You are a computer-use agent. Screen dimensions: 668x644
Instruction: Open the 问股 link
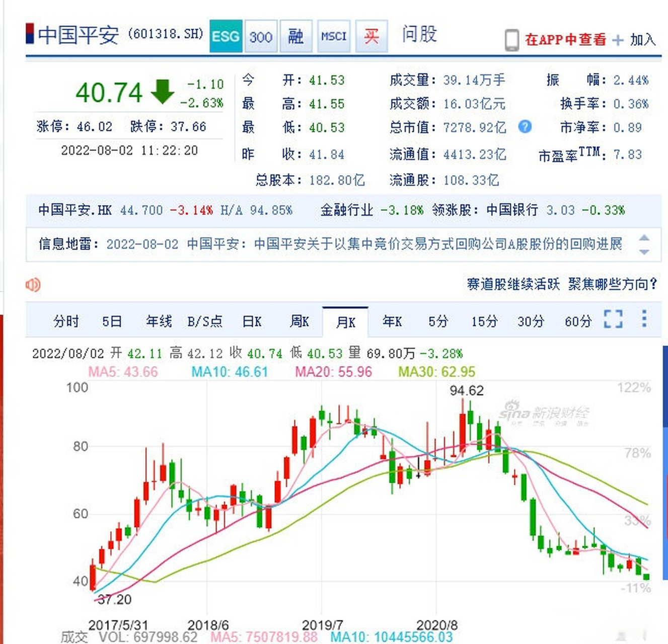click(419, 34)
